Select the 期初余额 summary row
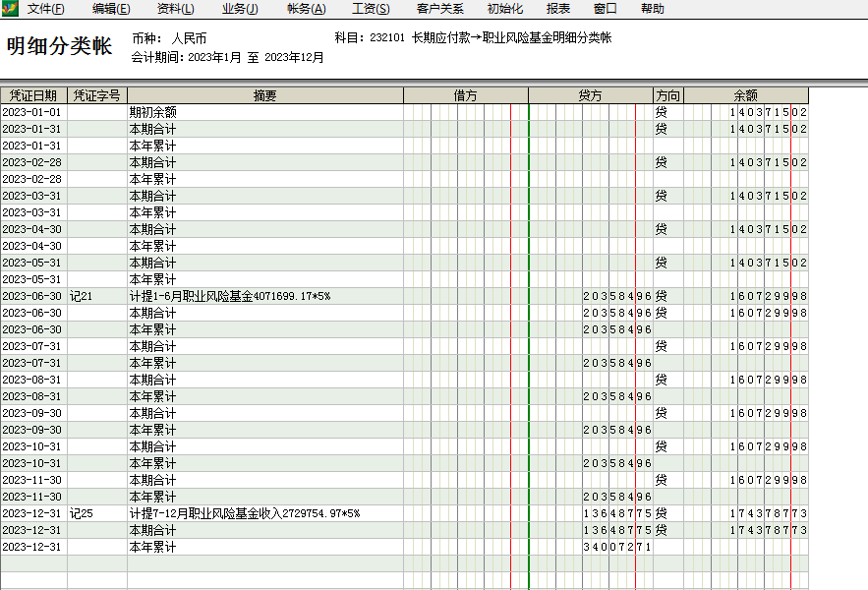This screenshot has width=868, height=590. coord(153,112)
